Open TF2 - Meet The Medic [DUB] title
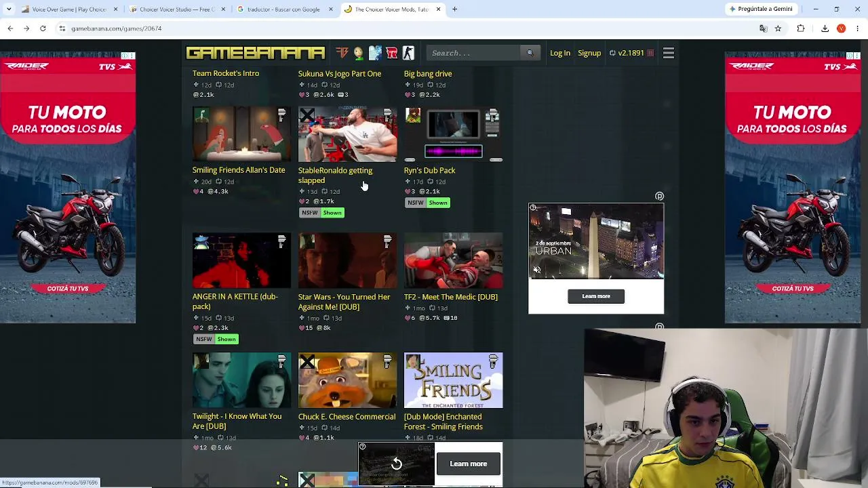The image size is (868, 488). pos(451,297)
